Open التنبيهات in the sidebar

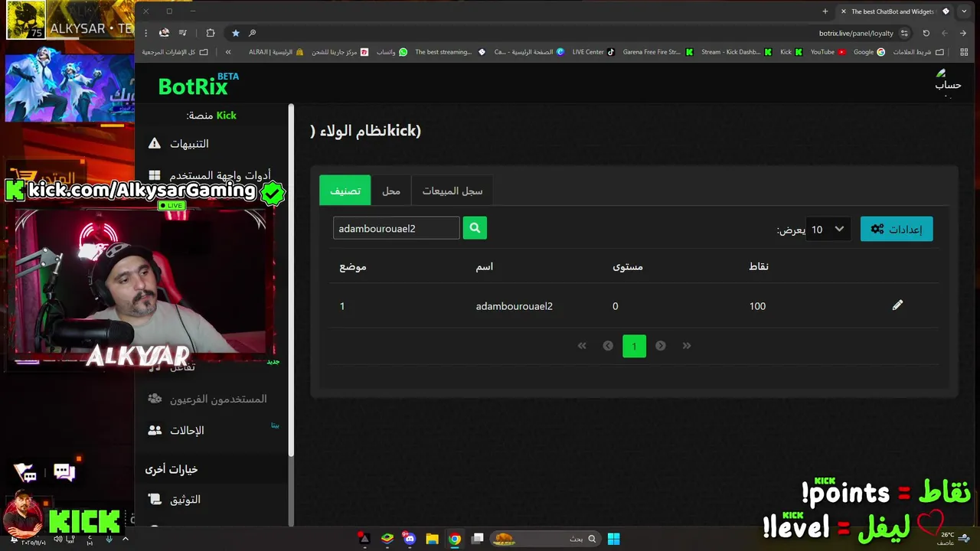click(x=189, y=144)
